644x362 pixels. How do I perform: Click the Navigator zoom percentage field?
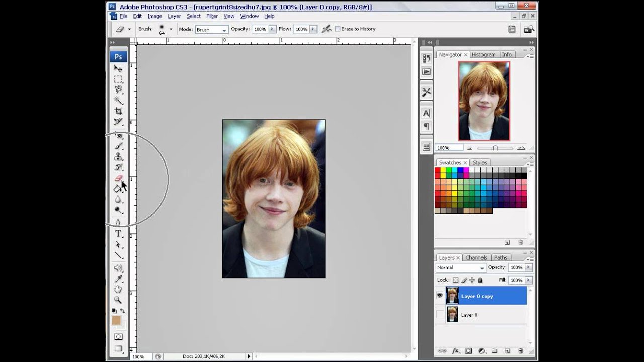tap(449, 148)
